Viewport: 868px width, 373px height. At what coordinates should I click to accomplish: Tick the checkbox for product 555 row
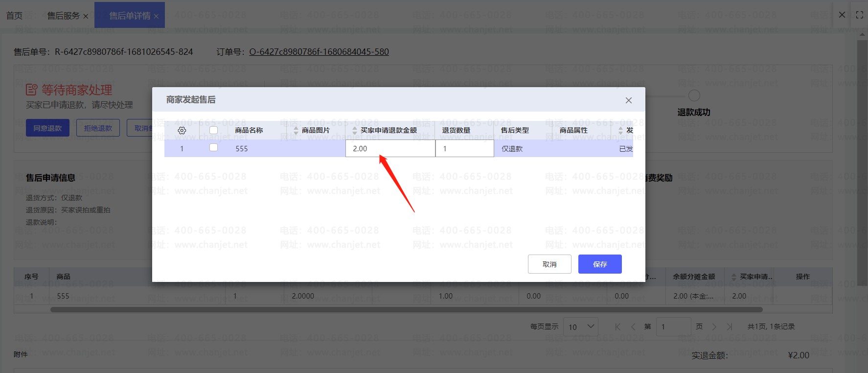213,147
